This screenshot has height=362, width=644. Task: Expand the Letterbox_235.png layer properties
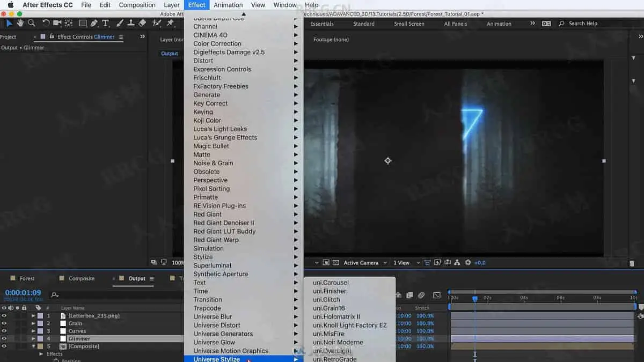point(33,316)
